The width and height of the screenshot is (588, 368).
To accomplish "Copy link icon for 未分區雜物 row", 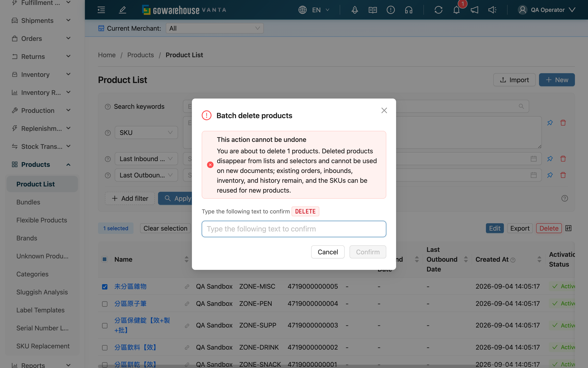I will coord(187,286).
